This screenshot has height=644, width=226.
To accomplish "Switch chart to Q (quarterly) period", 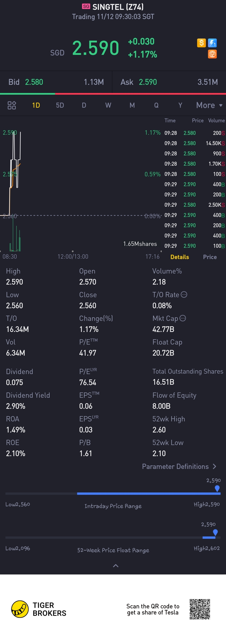I will (156, 105).
